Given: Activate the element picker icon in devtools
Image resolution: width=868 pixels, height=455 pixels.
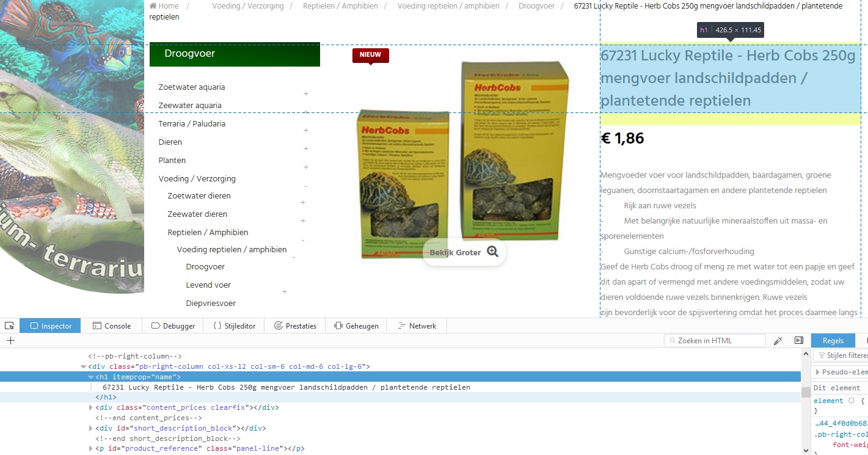Looking at the screenshot, I should click(9, 326).
